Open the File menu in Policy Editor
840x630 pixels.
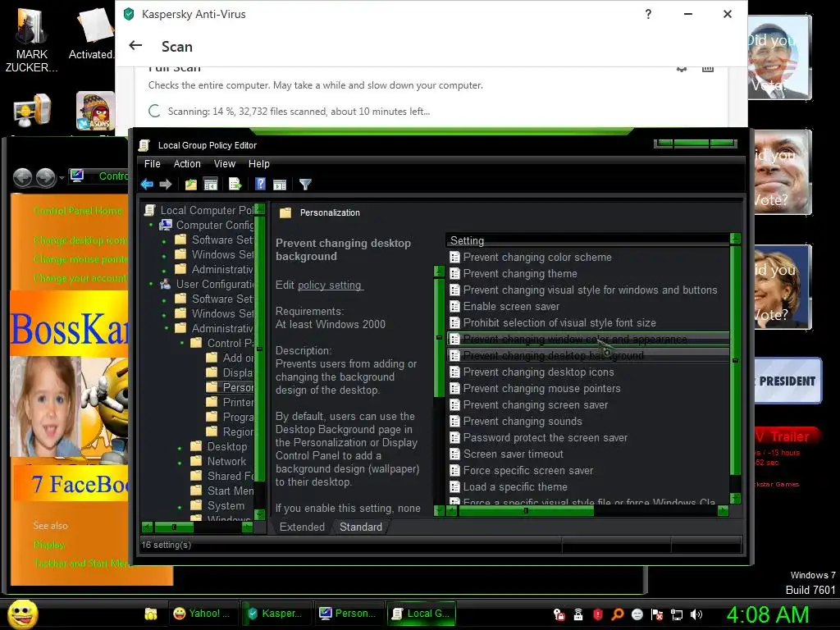tap(152, 164)
